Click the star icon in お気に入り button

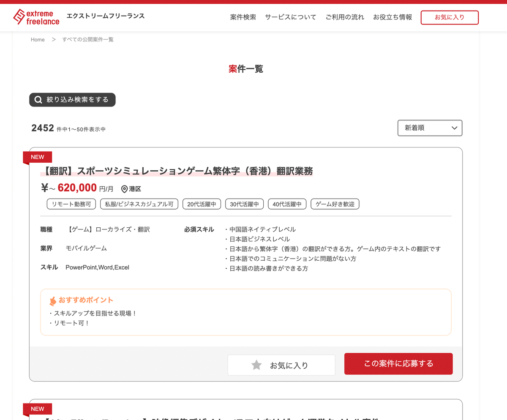(x=256, y=365)
